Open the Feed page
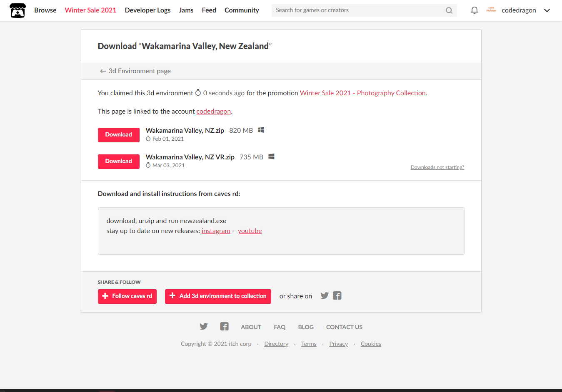This screenshot has width=562, height=392. pos(209,10)
